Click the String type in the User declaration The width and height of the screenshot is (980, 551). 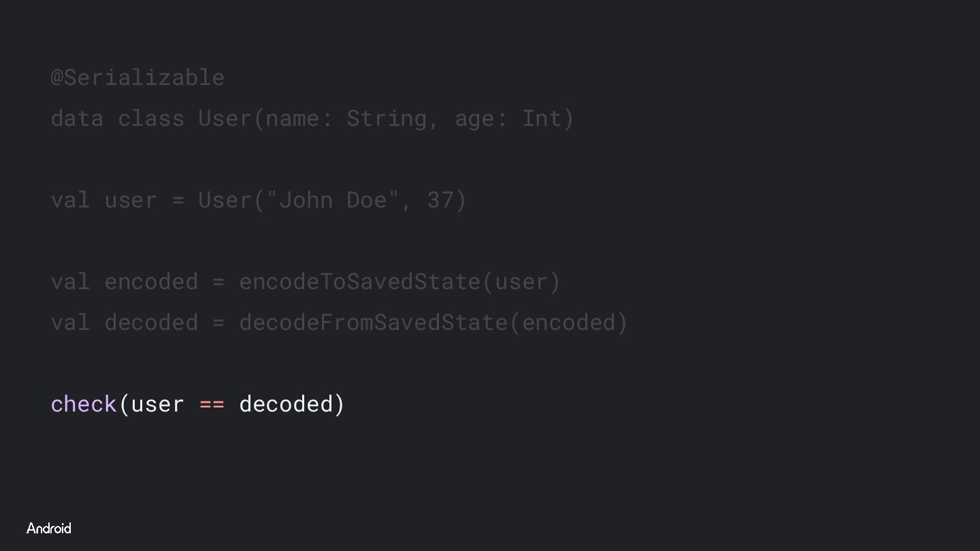point(387,118)
